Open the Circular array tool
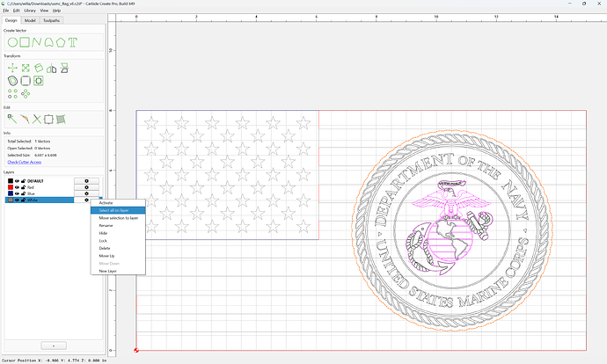This screenshot has height=364, width=607. pos(26,93)
